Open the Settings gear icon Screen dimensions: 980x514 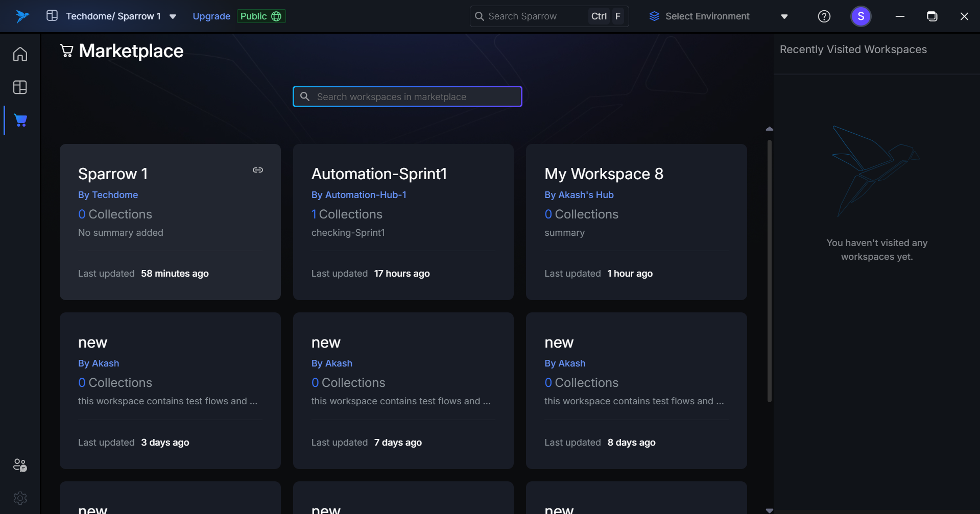click(x=20, y=498)
